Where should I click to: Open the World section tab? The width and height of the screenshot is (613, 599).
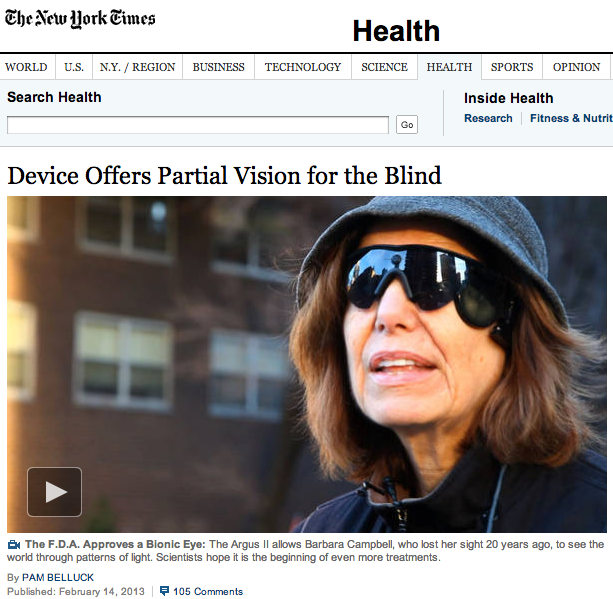pyautogui.click(x=26, y=67)
